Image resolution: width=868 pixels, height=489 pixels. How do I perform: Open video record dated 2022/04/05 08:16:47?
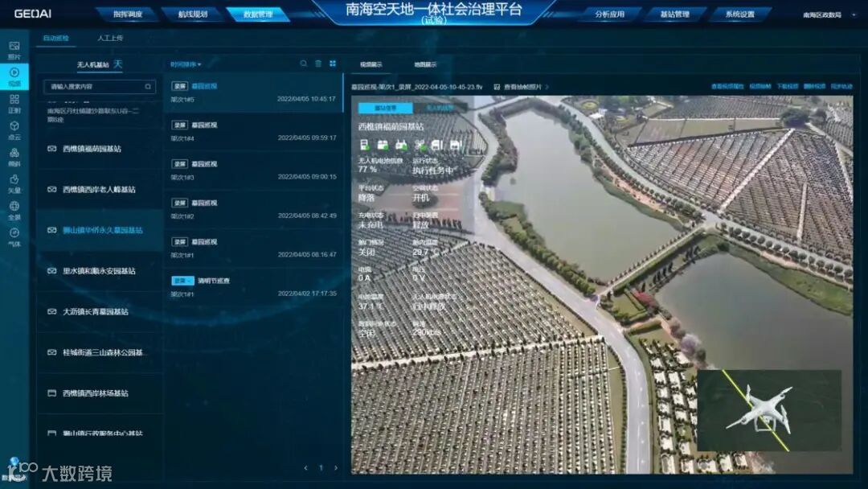[x=253, y=248]
